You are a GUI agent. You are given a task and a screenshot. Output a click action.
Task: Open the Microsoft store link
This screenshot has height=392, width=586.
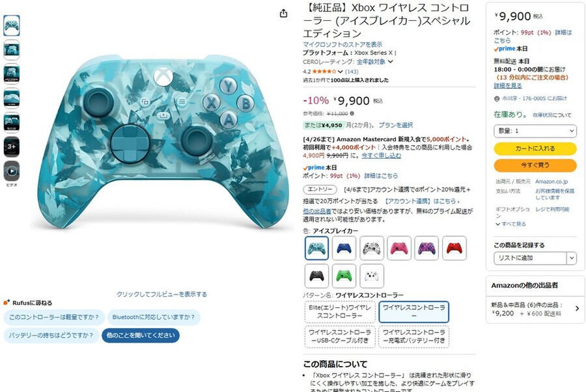point(342,44)
